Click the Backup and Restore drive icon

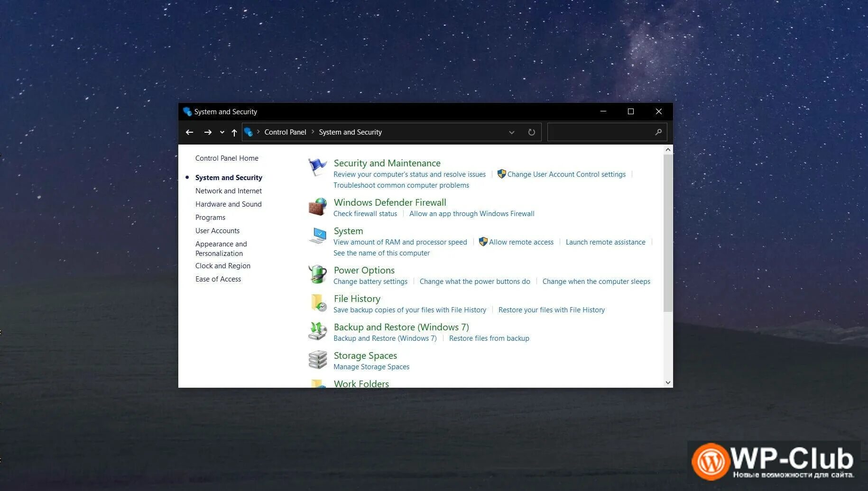pos(317,331)
